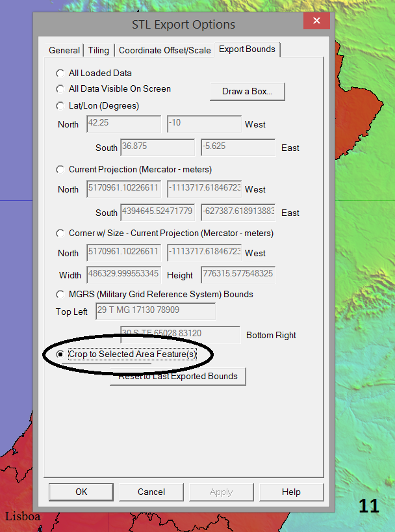Select Lat/Lon (Degrees) radio option
The image size is (395, 532).
coord(60,105)
